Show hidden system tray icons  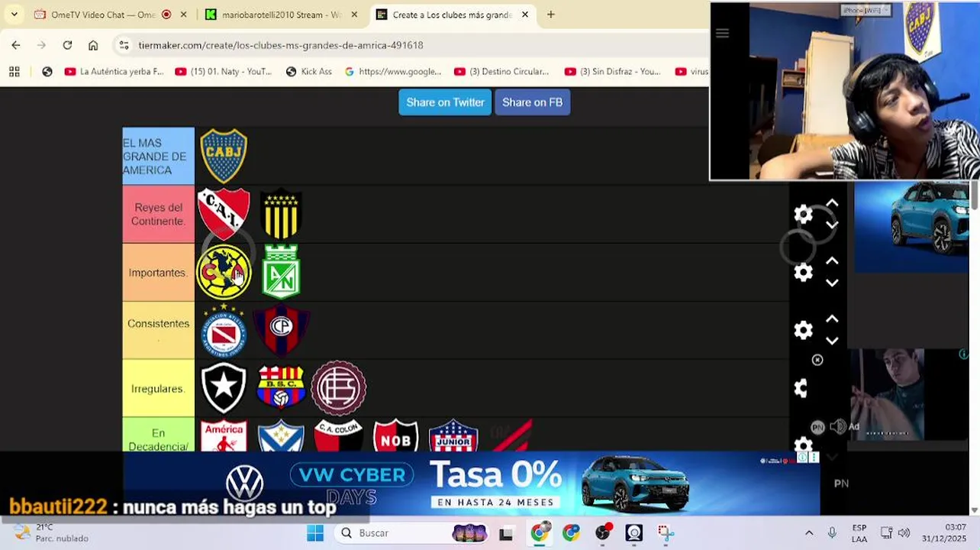pos(809,532)
